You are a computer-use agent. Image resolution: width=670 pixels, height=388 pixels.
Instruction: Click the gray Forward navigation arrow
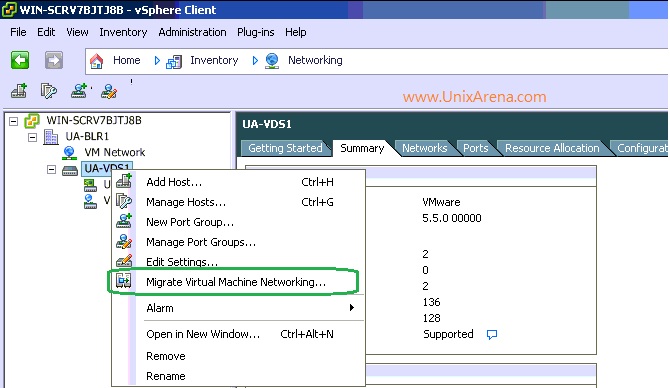click(x=54, y=60)
